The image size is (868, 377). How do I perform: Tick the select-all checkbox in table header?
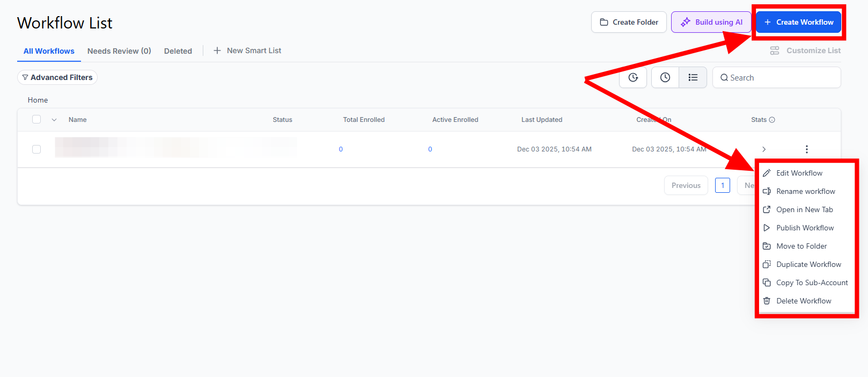(x=36, y=119)
